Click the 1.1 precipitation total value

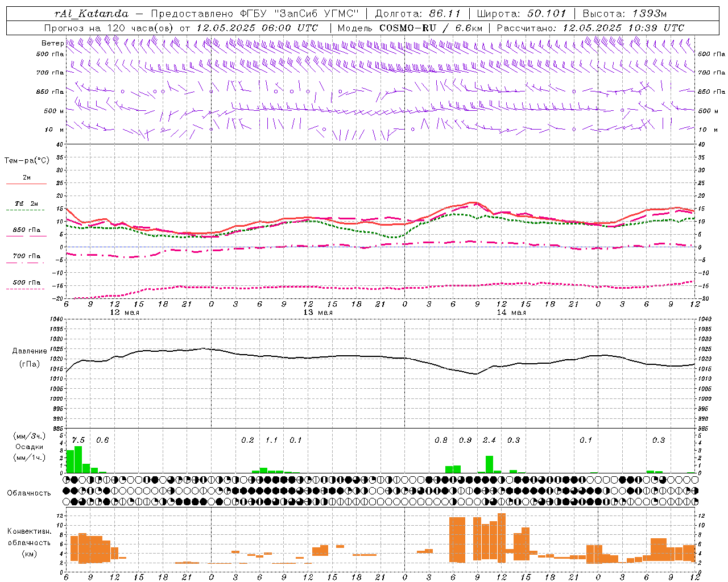(272, 440)
